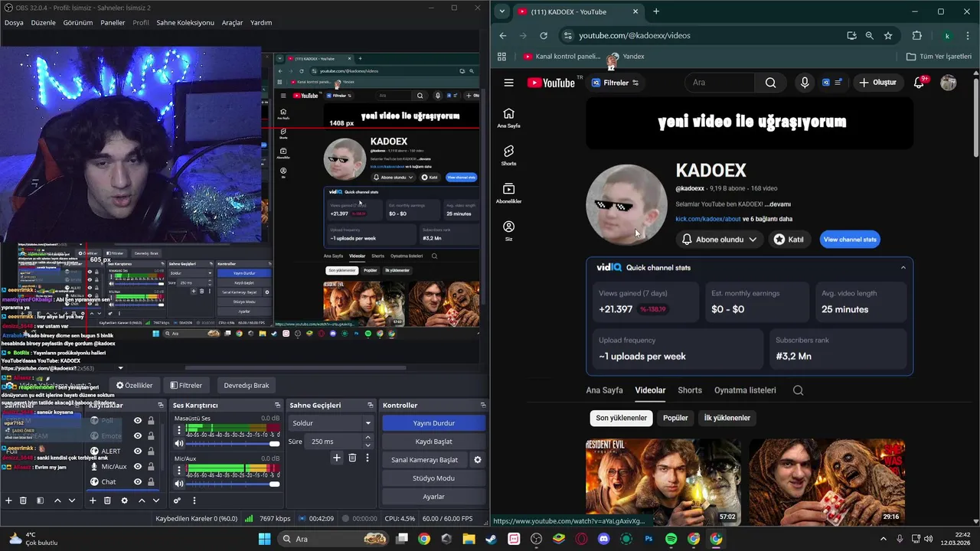
Task: Collapse the vidIQ Quick channel stats panel
Action: 903,268
